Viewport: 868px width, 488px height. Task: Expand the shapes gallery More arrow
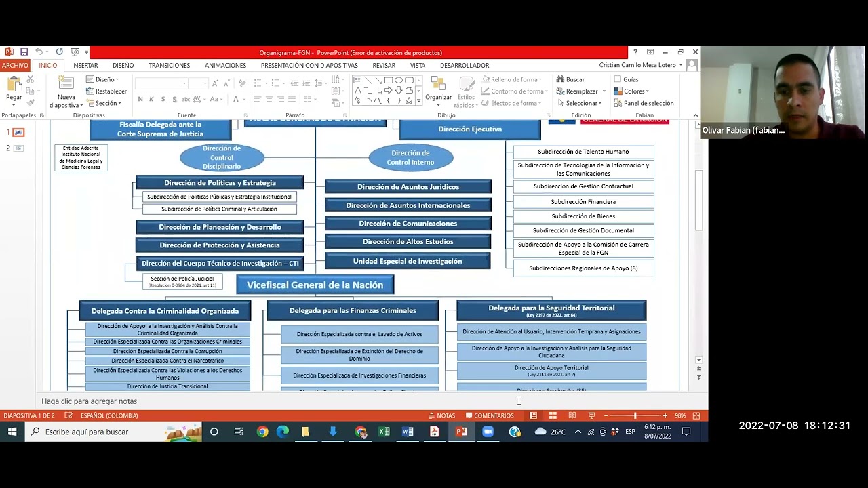(418, 101)
